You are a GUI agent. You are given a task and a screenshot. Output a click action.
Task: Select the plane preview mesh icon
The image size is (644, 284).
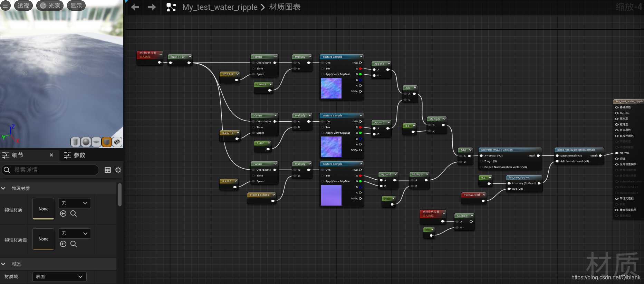pos(96,142)
